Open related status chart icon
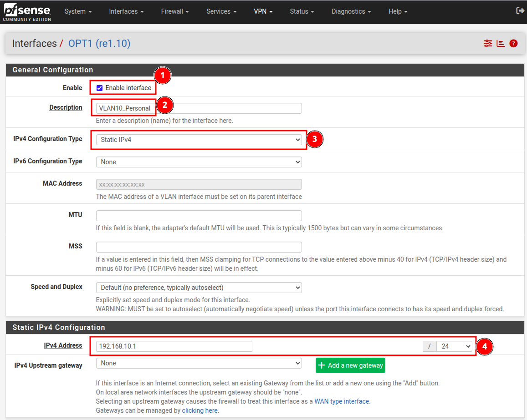Viewport: 527px width, 420px height. (x=501, y=43)
